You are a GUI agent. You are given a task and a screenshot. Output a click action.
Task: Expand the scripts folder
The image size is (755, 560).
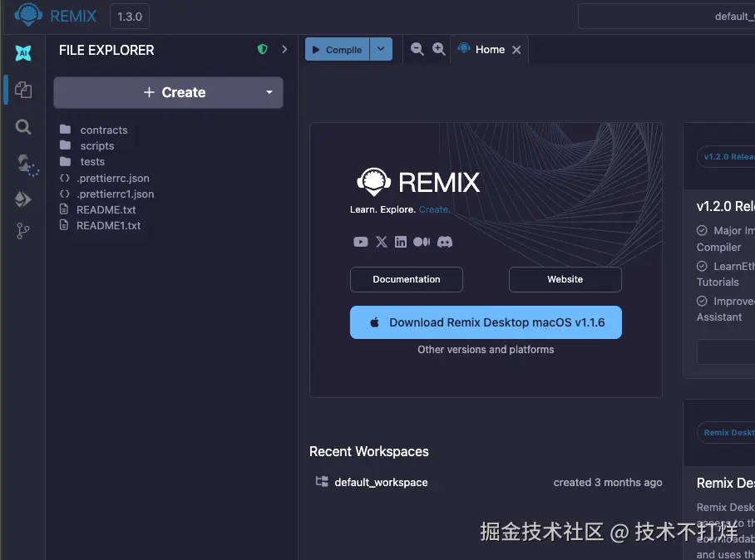(86, 145)
